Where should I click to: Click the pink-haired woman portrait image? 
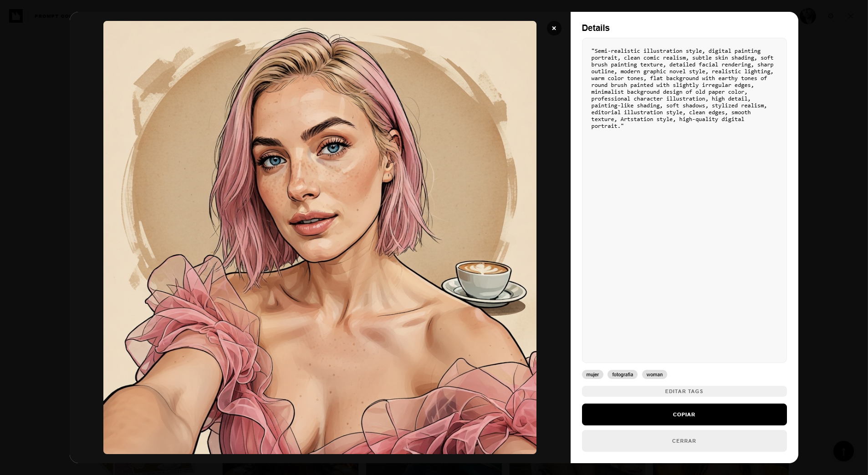click(320, 182)
